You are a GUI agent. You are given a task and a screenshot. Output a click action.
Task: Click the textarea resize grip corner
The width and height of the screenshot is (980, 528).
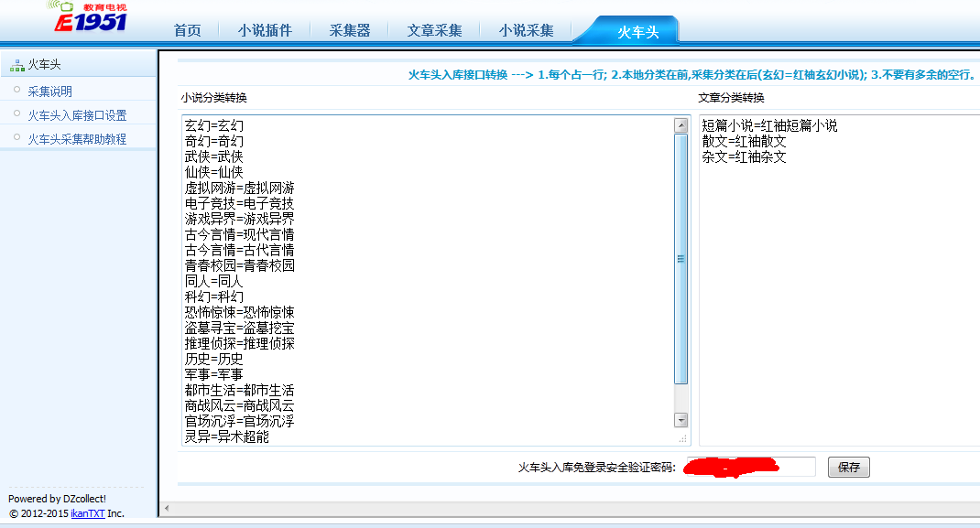(x=682, y=438)
